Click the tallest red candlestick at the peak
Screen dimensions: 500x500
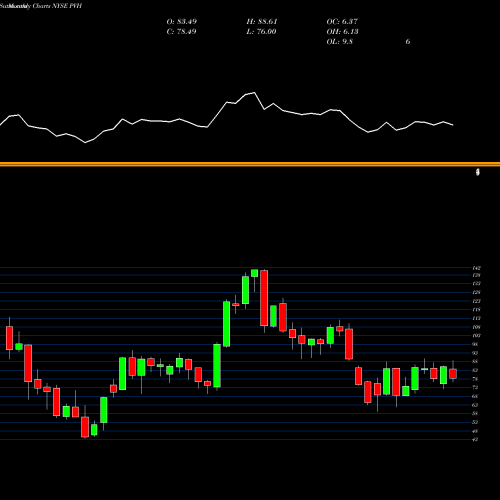point(264,298)
